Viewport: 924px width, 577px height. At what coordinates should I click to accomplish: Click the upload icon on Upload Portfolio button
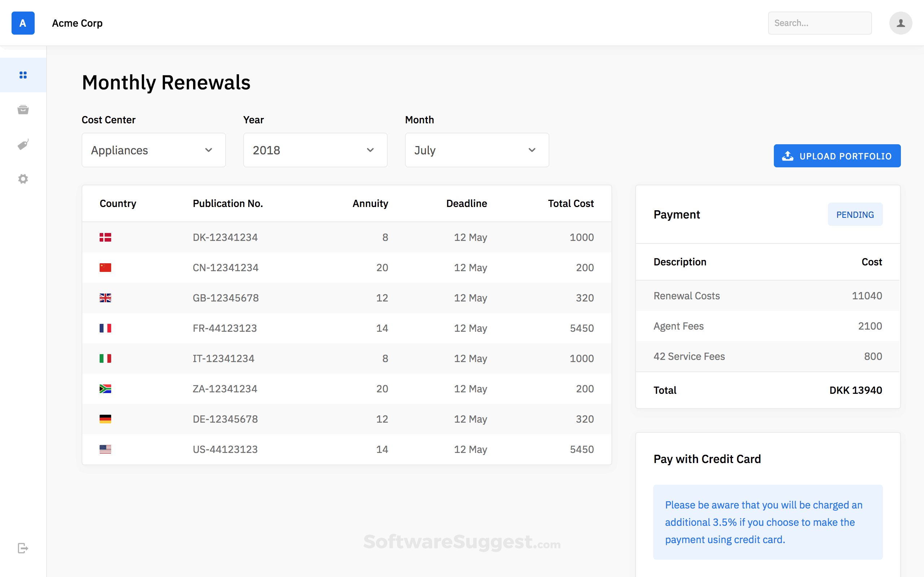pyautogui.click(x=787, y=156)
